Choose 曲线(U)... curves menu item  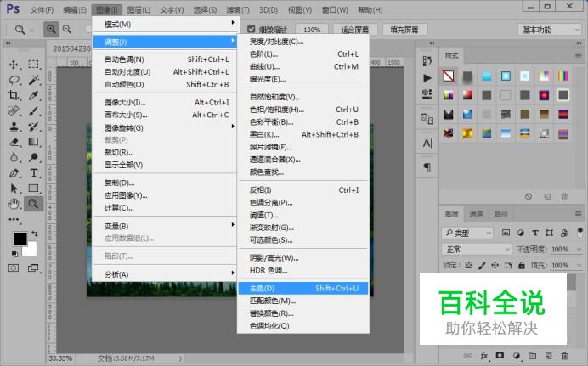tap(303, 67)
